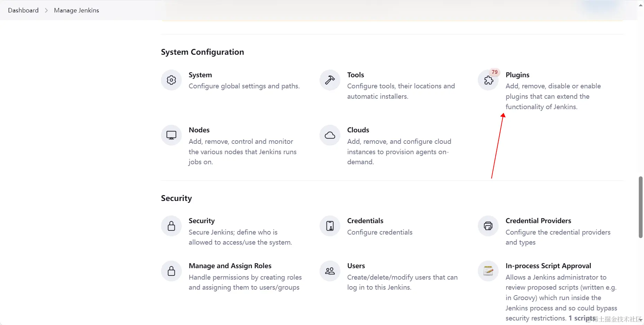Select the Nodes title link

tap(199, 130)
